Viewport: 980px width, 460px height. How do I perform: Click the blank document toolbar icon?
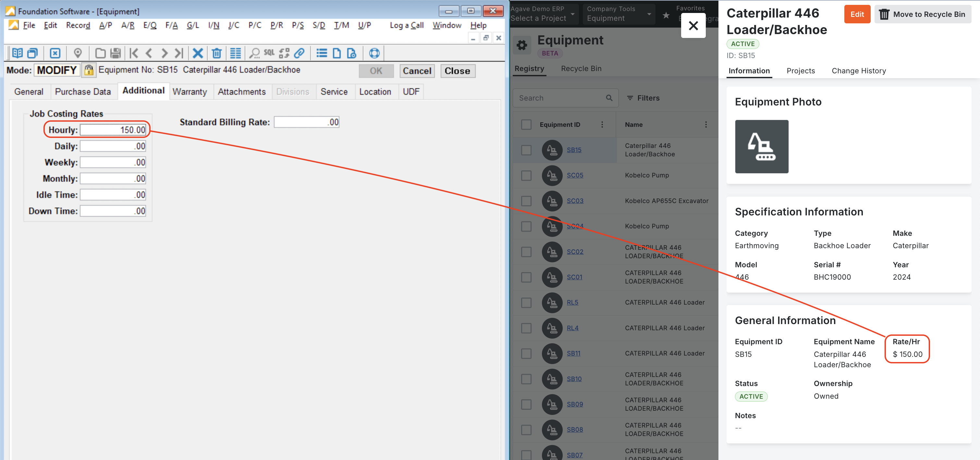(337, 53)
